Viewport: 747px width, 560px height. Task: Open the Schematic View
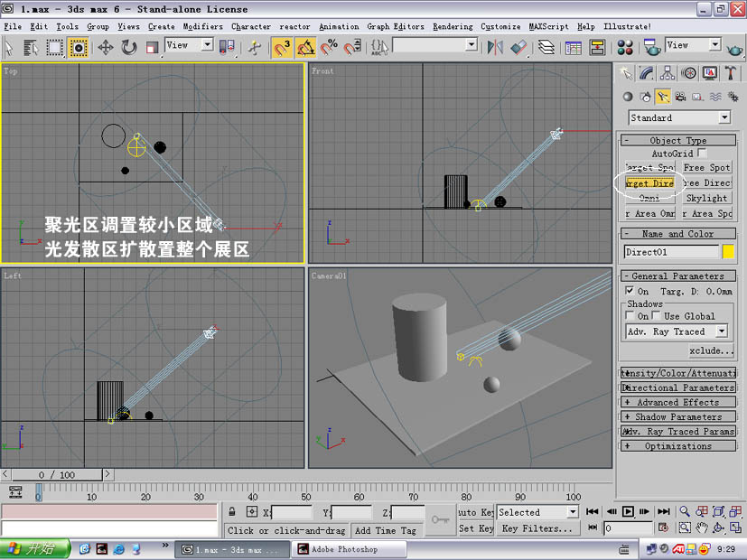click(x=597, y=48)
